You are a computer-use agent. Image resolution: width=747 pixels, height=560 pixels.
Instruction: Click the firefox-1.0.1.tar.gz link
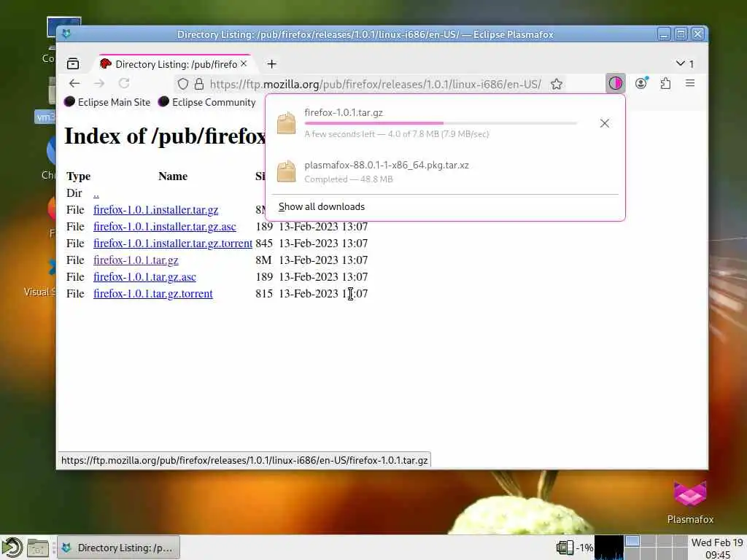[136, 260]
